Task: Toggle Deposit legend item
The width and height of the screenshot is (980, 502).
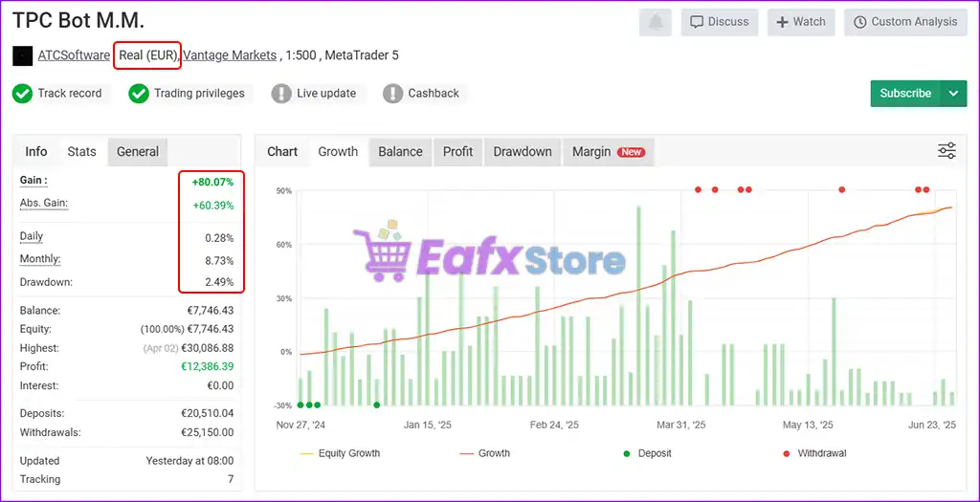Action: click(647, 453)
